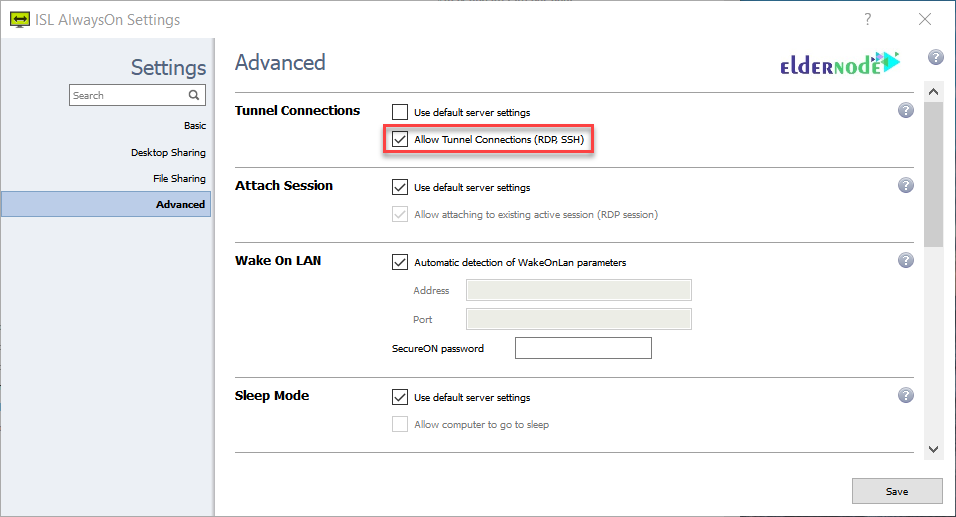Click help icon beside Attach Session
The width and height of the screenshot is (956, 517).
coord(906,186)
